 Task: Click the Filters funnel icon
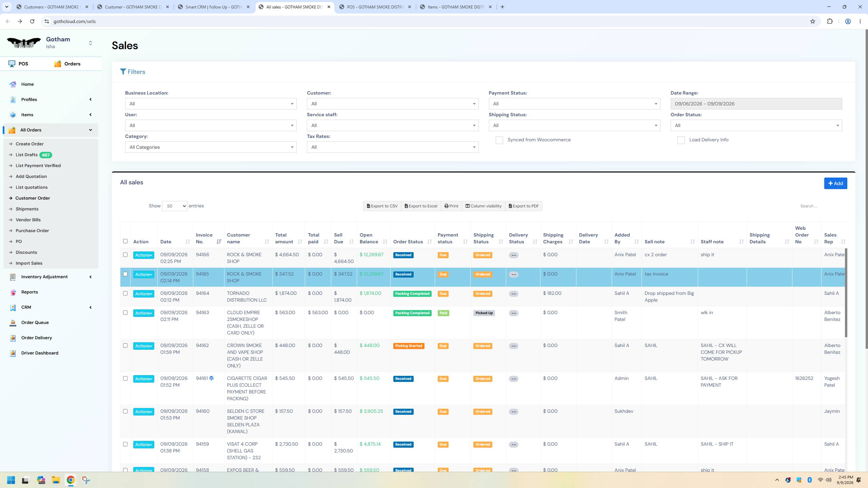(123, 72)
